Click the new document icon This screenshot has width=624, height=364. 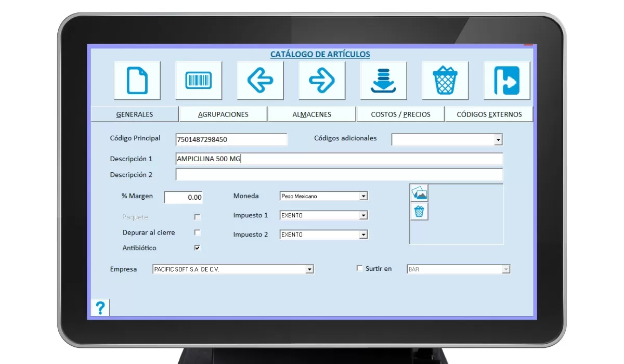click(137, 81)
